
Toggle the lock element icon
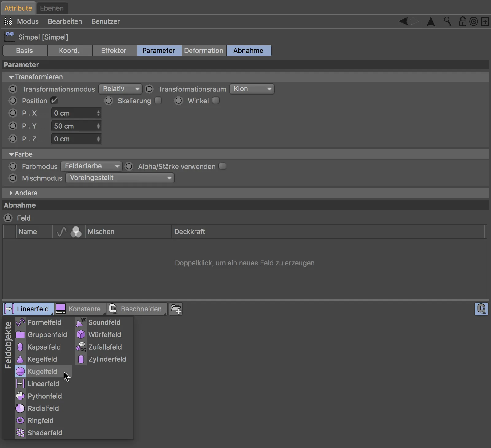(462, 21)
